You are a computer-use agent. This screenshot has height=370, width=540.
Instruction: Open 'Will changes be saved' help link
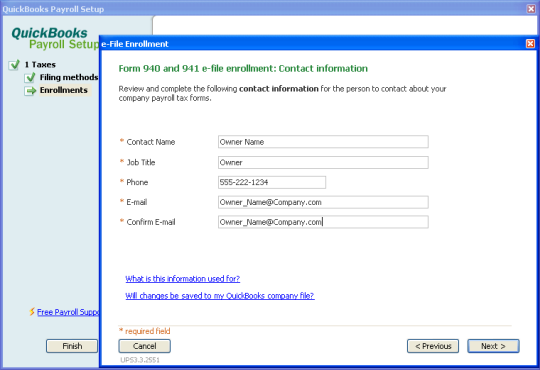click(x=220, y=296)
